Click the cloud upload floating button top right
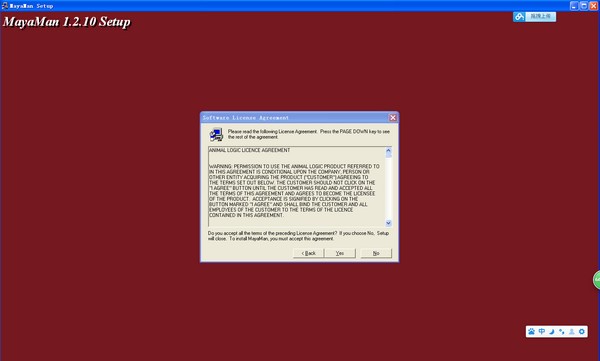600x361 pixels. (x=535, y=16)
